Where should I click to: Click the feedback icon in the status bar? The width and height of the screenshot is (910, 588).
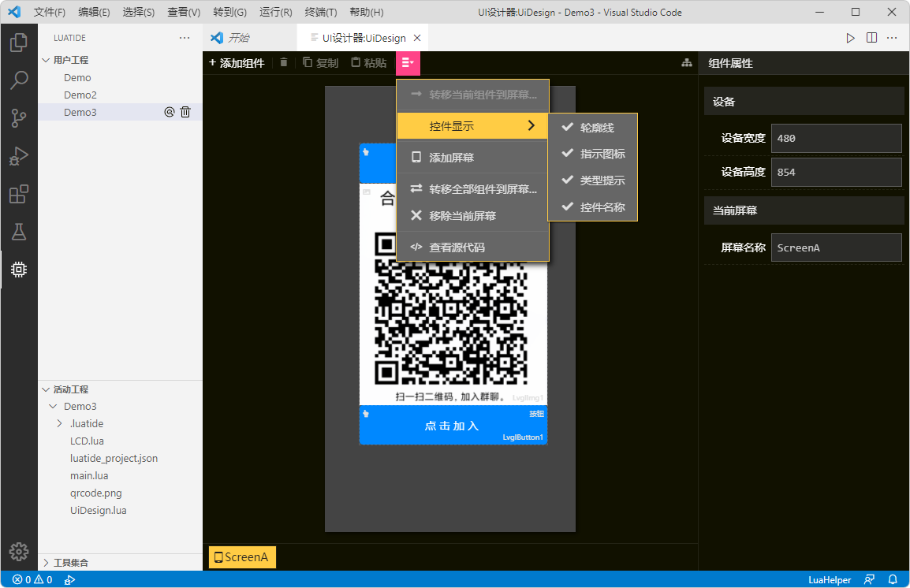pos(869,579)
